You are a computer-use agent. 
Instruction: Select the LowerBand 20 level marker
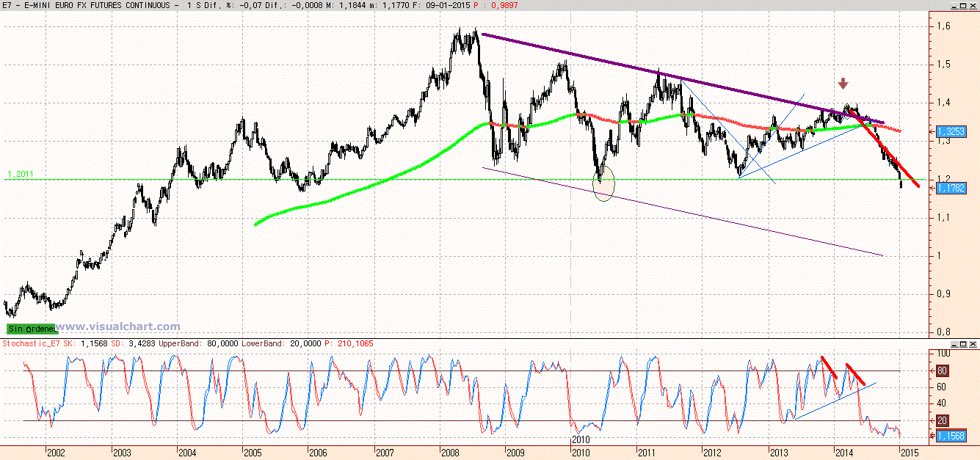tap(941, 420)
